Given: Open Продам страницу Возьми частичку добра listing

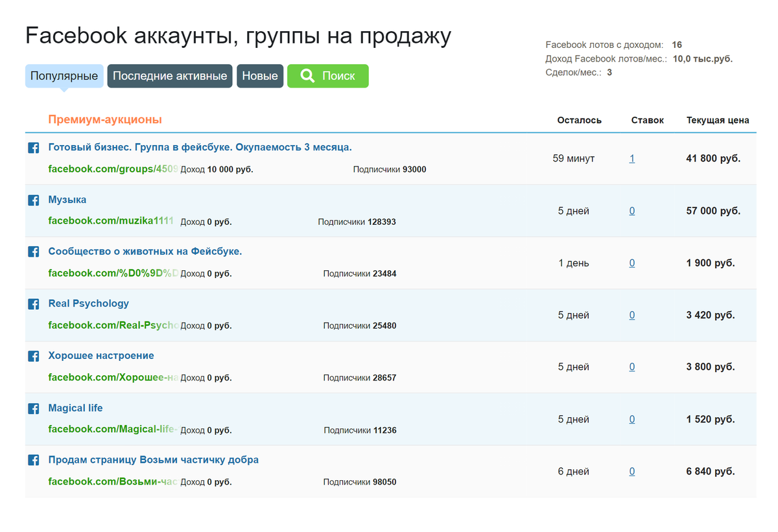Looking at the screenshot, I should point(153,460).
